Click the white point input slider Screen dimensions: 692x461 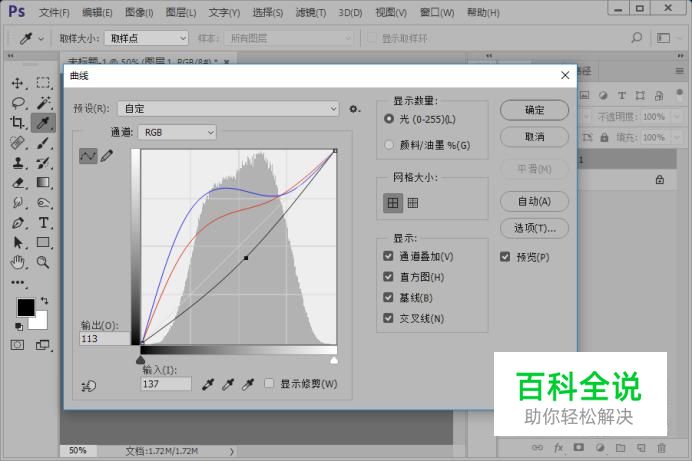(x=334, y=360)
